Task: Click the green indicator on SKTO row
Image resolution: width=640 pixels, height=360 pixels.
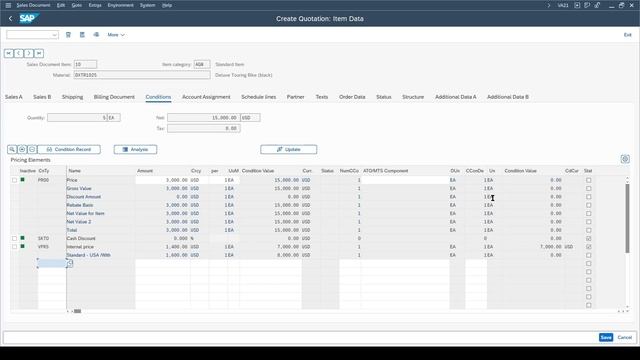Action: tap(22, 238)
